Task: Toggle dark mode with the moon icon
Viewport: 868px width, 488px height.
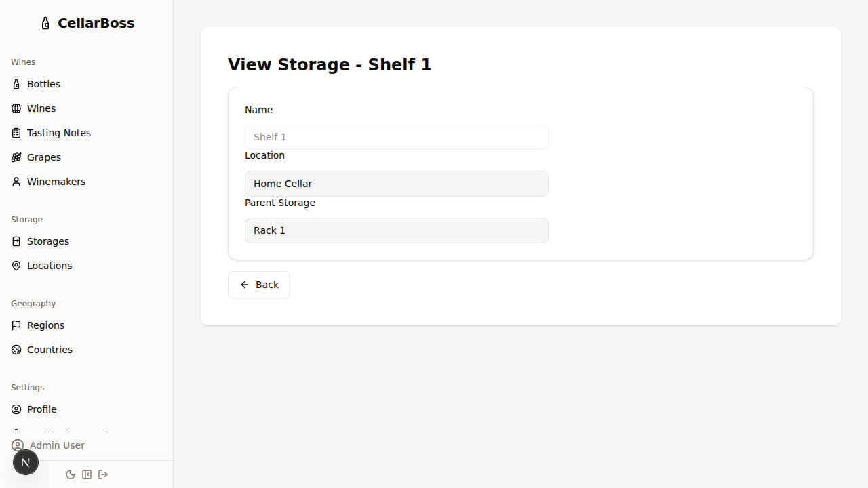Action: point(71,474)
